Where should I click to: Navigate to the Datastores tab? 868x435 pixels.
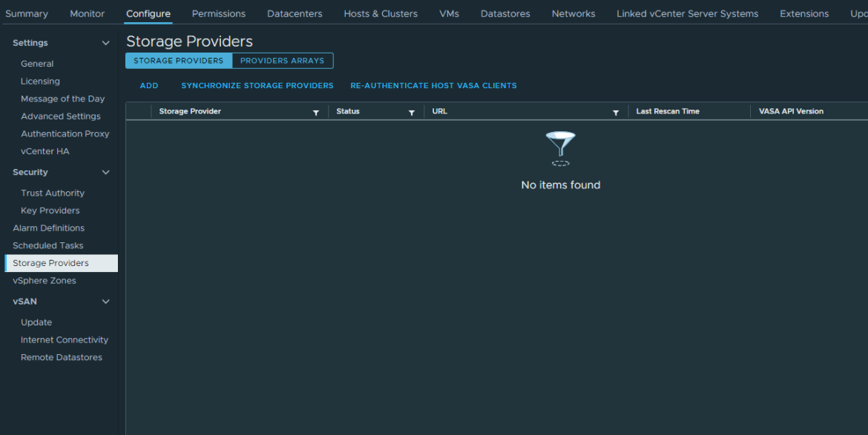pos(504,13)
